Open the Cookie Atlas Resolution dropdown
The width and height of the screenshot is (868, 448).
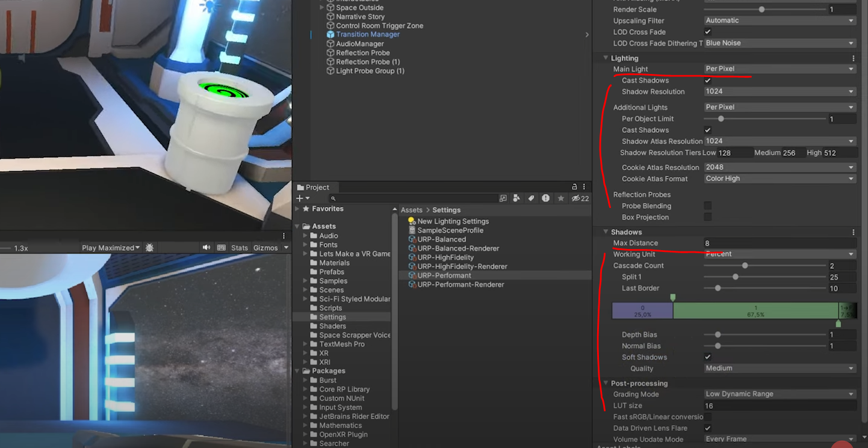780,167
